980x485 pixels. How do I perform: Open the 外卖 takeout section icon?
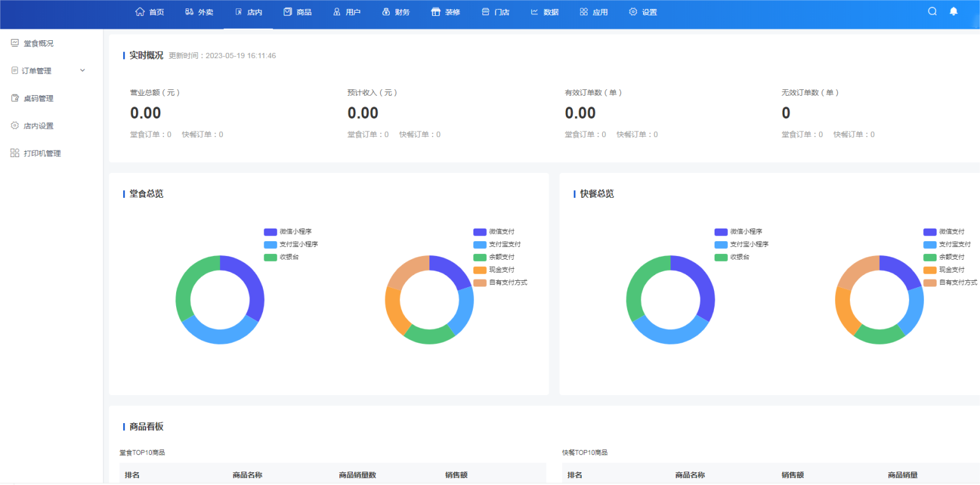click(188, 11)
